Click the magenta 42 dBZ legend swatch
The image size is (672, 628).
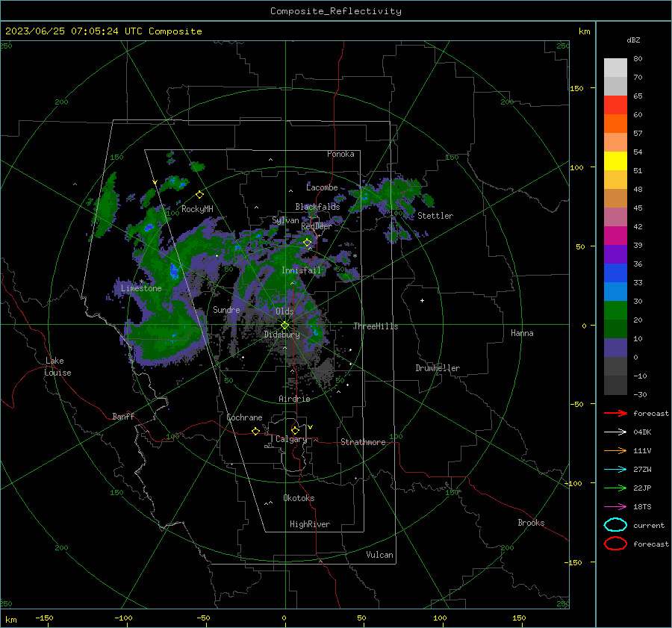click(x=615, y=235)
